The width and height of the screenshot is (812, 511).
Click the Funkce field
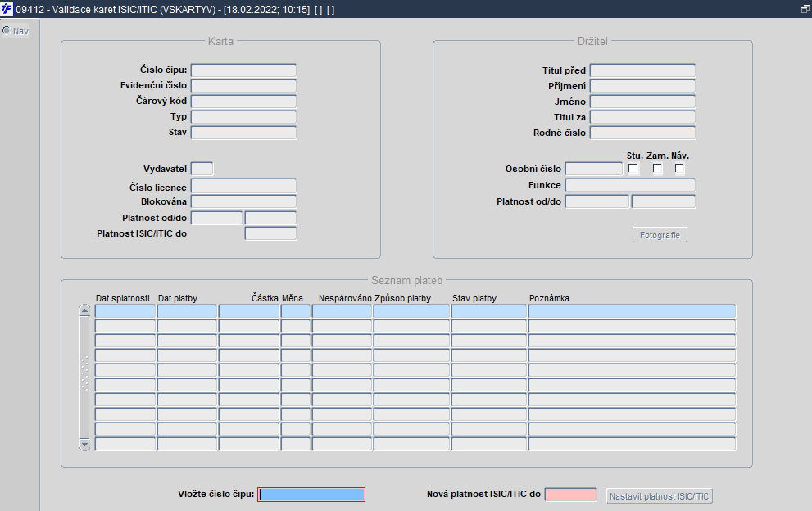pos(630,185)
